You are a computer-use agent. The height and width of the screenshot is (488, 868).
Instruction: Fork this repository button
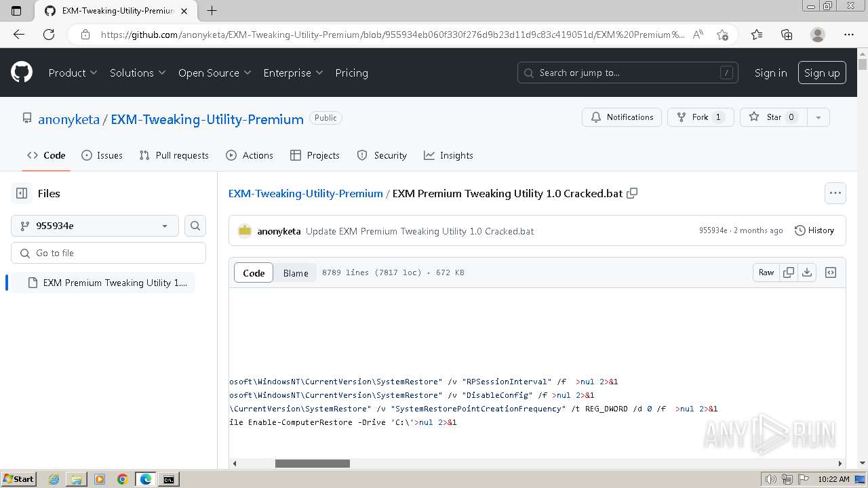701,117
